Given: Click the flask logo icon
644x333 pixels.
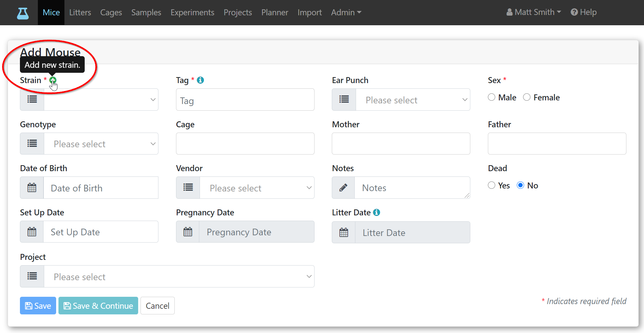Looking at the screenshot, I should pyautogui.click(x=23, y=13).
